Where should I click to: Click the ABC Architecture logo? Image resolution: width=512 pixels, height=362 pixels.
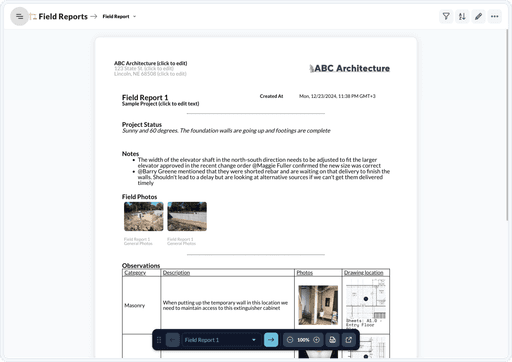click(349, 68)
